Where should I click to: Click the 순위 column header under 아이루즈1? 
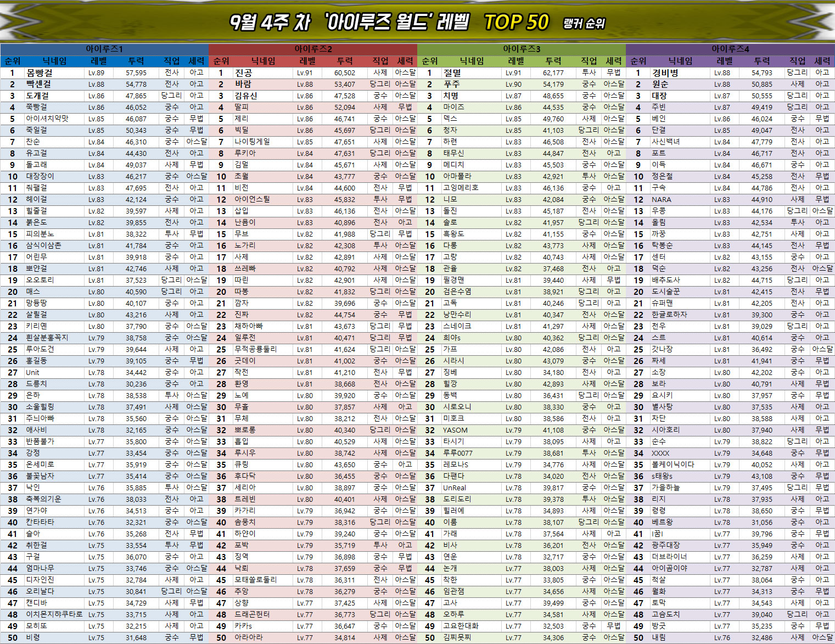click(13, 61)
